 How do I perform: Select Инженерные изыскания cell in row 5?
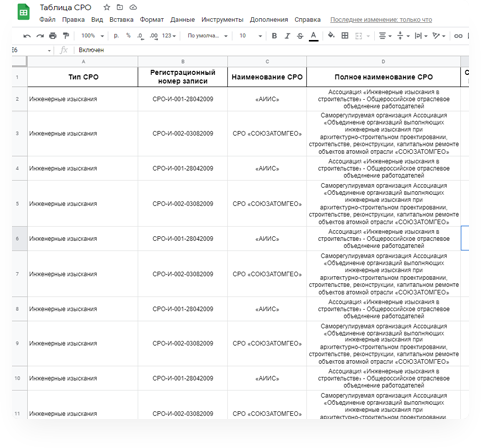(x=83, y=204)
